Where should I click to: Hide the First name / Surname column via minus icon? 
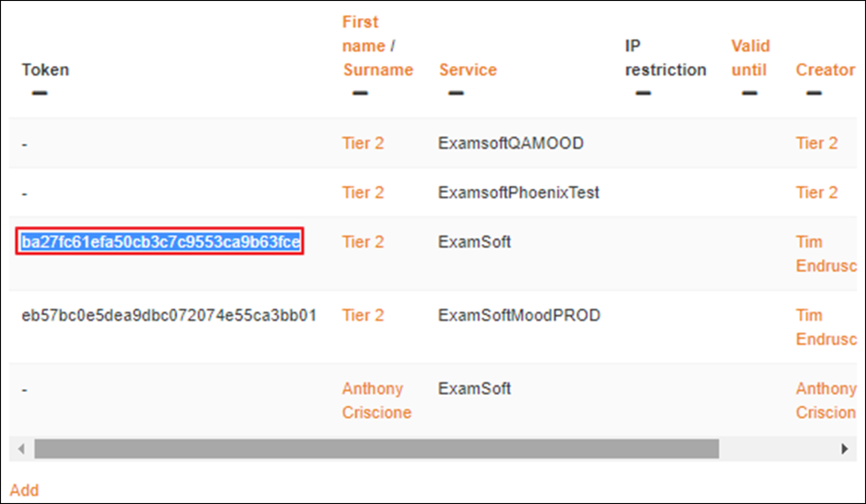(360, 93)
